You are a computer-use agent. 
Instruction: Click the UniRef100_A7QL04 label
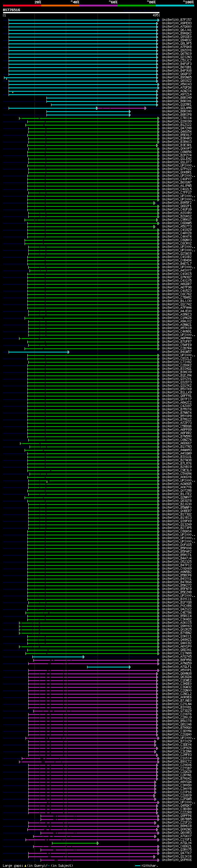(176, 843)
